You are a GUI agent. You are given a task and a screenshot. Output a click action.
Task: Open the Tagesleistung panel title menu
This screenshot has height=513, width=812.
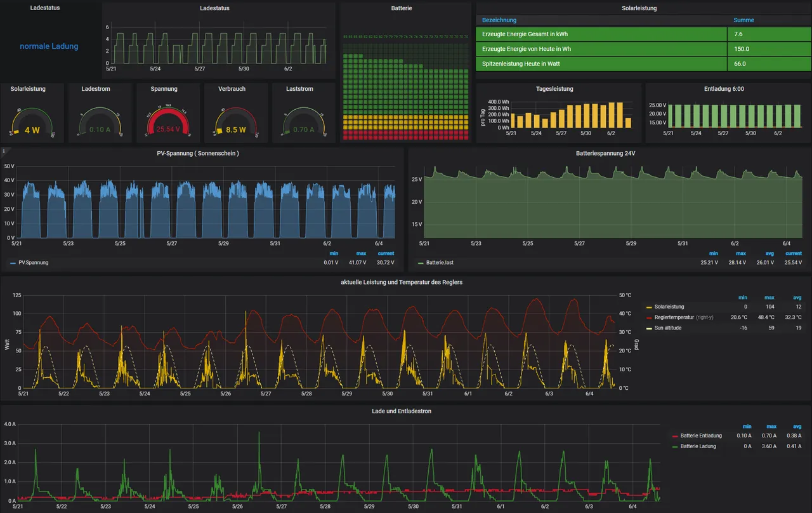pos(554,89)
